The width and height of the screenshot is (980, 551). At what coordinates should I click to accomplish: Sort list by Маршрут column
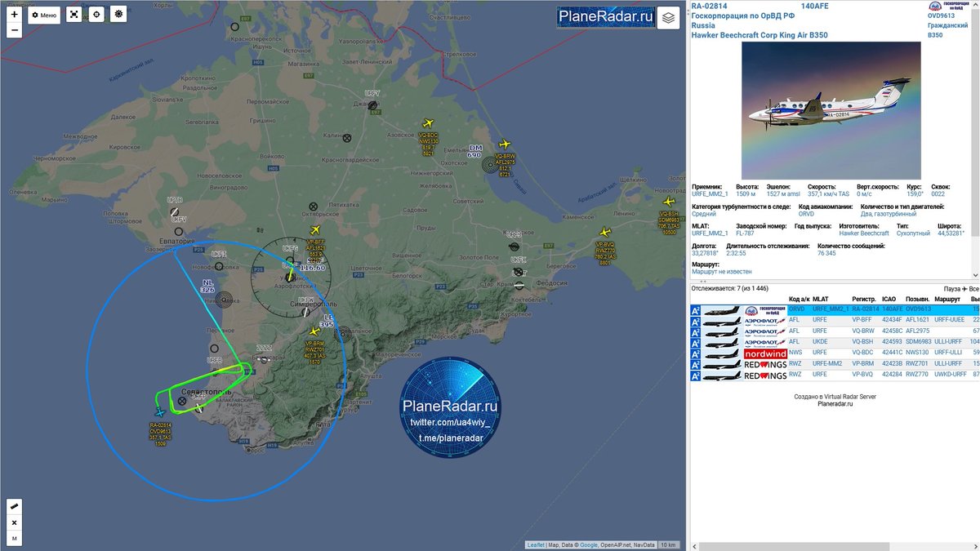pos(947,300)
